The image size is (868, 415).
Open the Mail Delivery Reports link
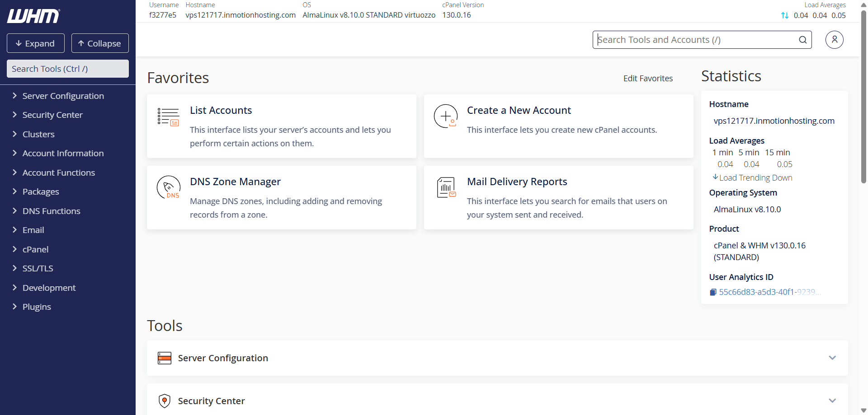517,182
